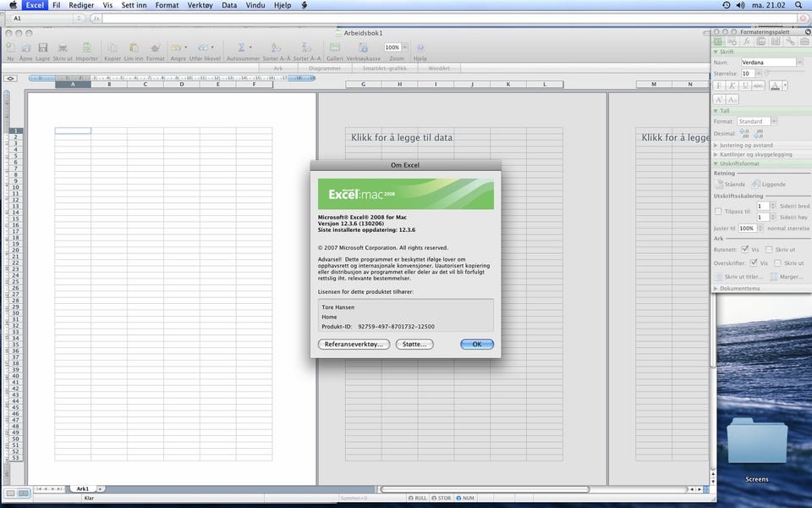Click the Ny (new workbook) toolbar icon
812x508 pixels.
(x=10, y=47)
